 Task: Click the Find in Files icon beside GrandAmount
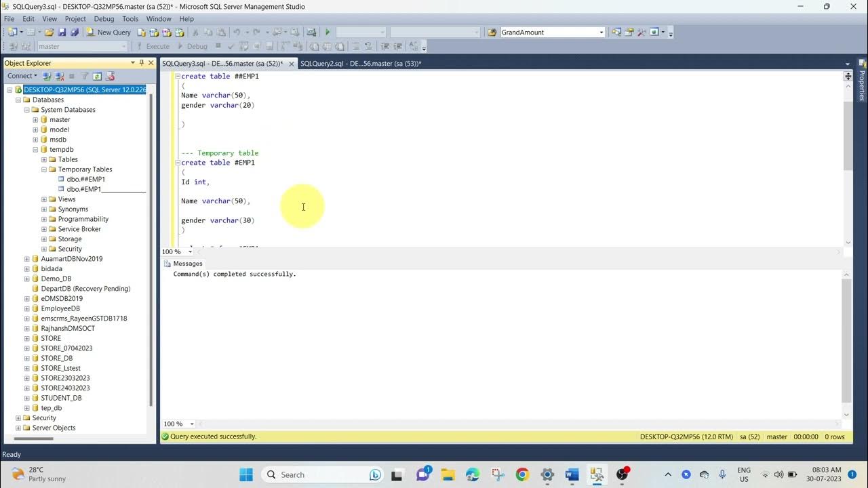pyautogui.click(x=492, y=32)
